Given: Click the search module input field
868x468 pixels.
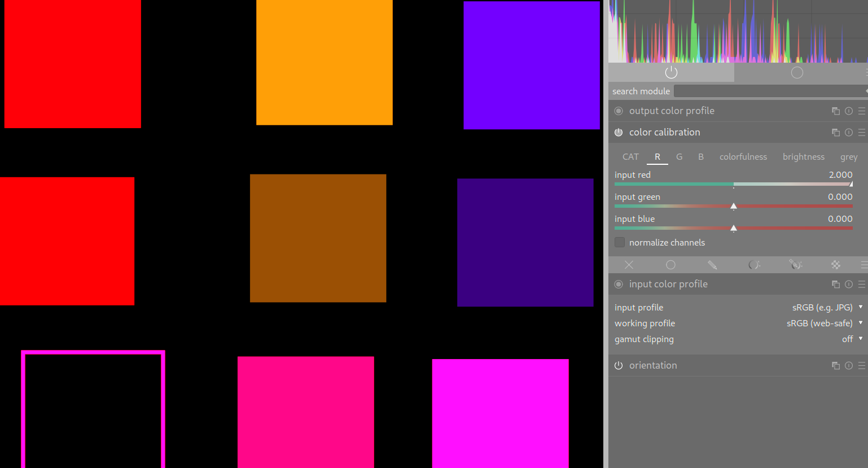Looking at the screenshot, I should point(769,91).
